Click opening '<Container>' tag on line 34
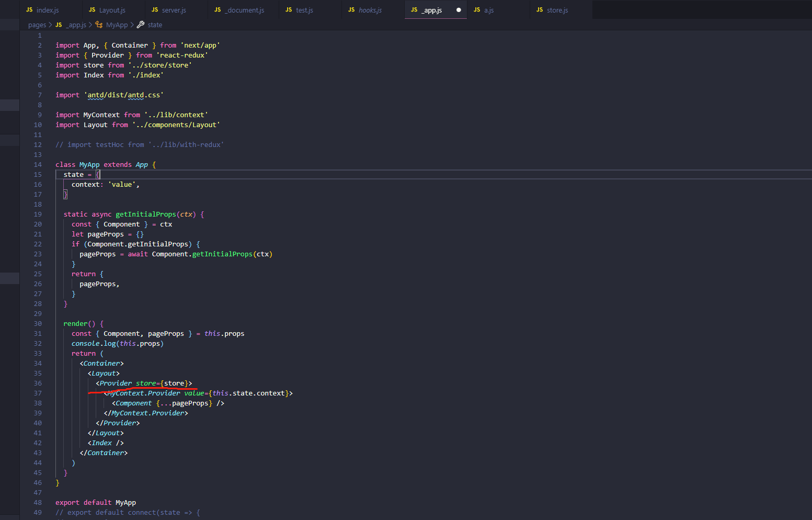The width and height of the screenshot is (812, 520). tap(102, 364)
